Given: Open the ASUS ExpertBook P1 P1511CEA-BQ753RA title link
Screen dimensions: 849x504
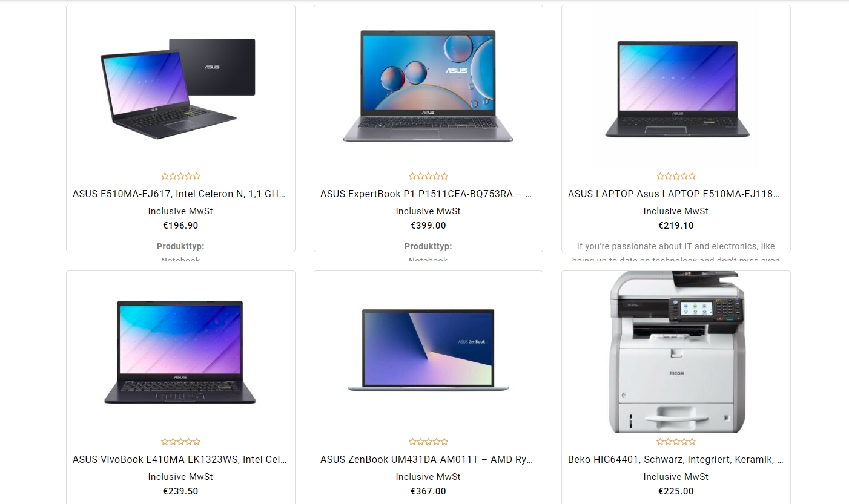Looking at the screenshot, I should pos(427,194).
